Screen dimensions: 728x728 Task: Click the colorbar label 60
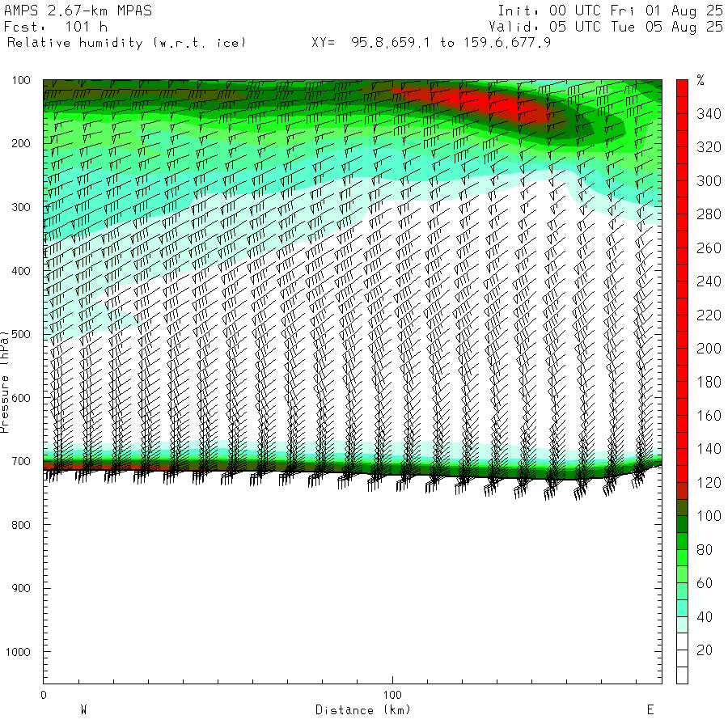click(705, 583)
